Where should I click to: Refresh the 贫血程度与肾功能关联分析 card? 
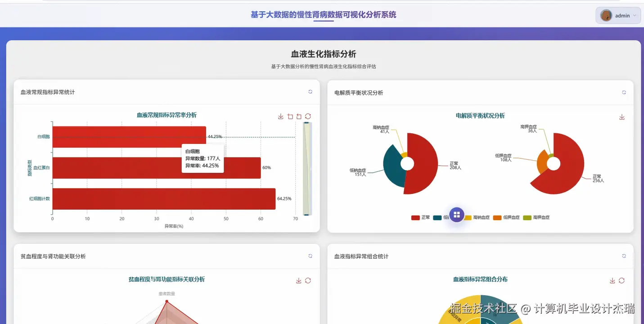310,256
